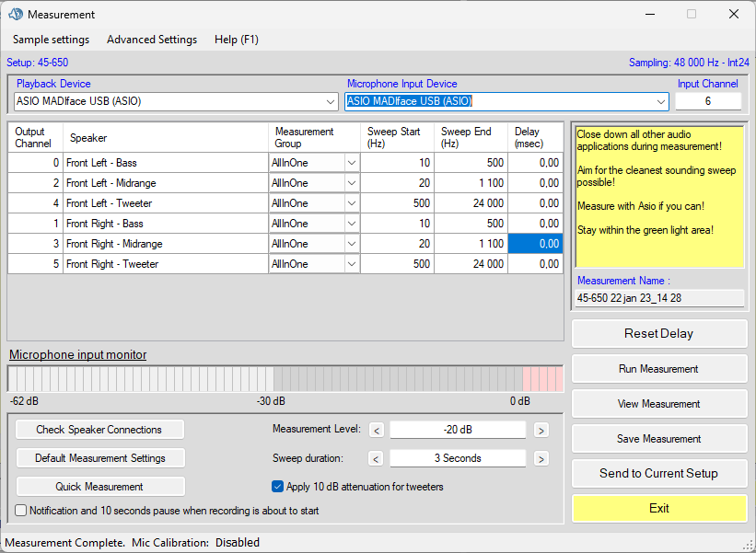Increase sweep duration with right arrow
Screen dimensions: 756x553
point(541,458)
